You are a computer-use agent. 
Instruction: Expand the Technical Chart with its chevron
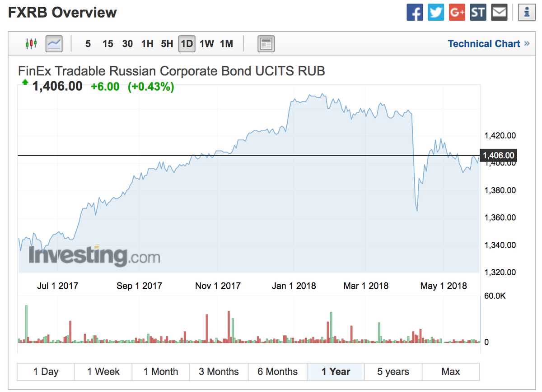(527, 43)
